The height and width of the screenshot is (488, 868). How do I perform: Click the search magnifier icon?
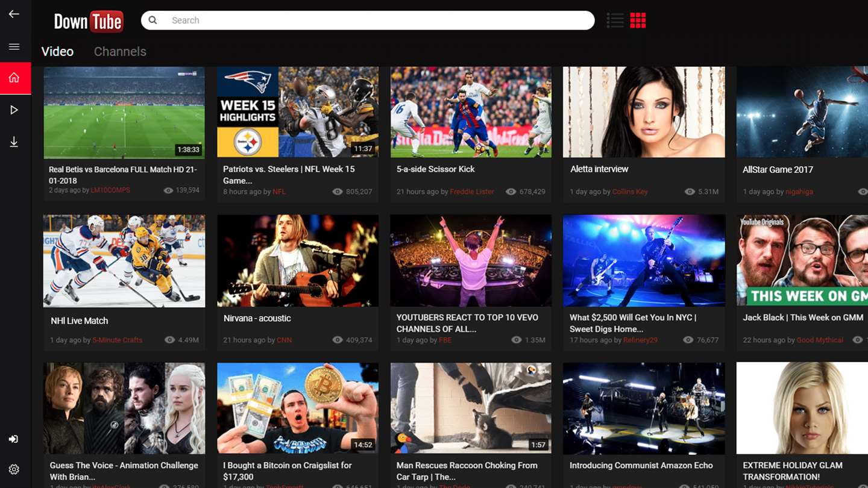(x=153, y=20)
